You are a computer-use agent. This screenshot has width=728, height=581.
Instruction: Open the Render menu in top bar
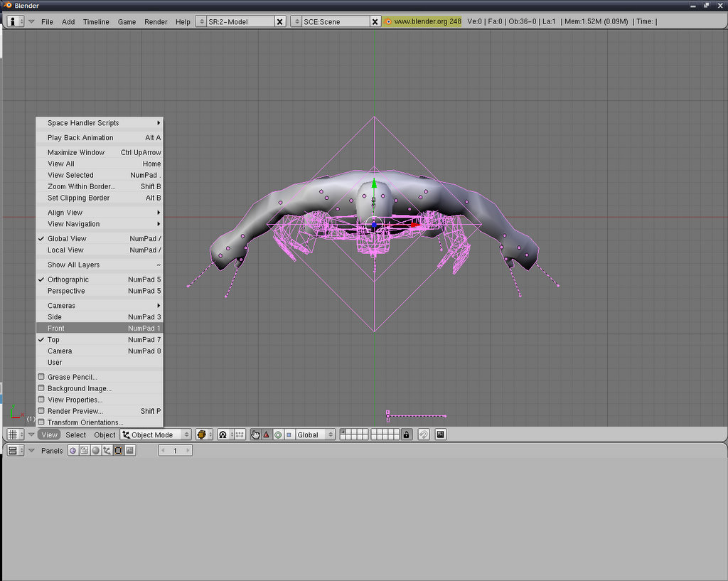tap(156, 22)
